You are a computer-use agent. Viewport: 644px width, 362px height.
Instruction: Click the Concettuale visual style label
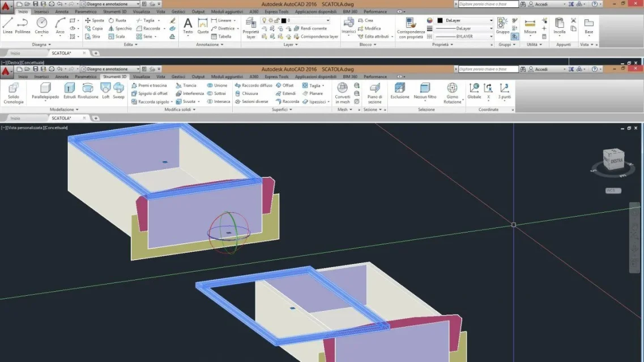[x=56, y=128]
